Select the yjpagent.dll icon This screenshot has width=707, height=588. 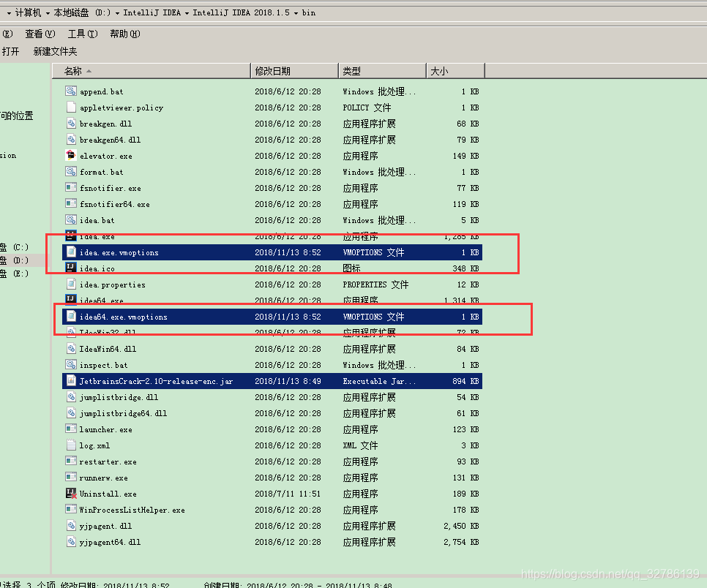click(71, 526)
